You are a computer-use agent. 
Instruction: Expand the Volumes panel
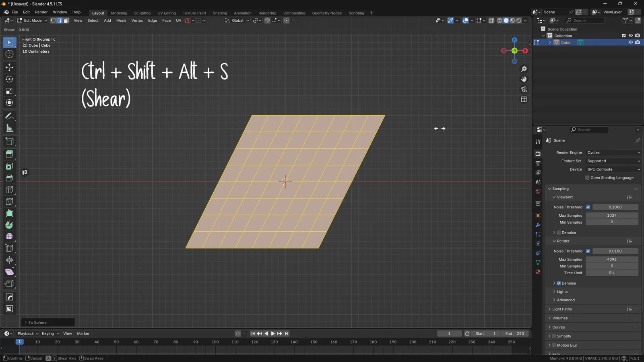(560, 318)
